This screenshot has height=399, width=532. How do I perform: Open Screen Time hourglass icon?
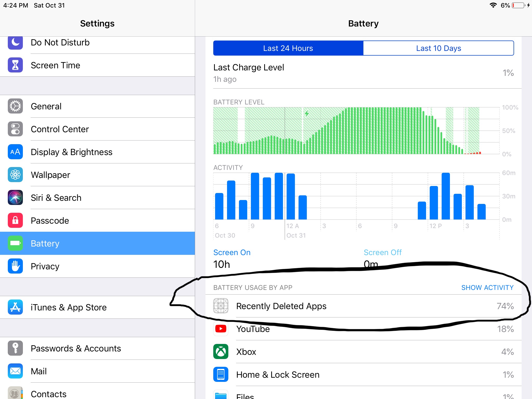click(x=15, y=65)
